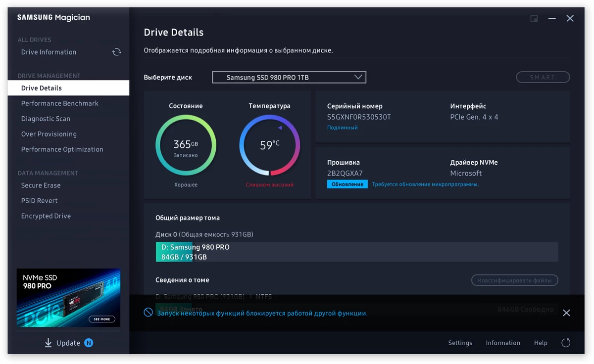Refresh drive information with the sync icon
Screen dimensions: 594x364
point(117,52)
